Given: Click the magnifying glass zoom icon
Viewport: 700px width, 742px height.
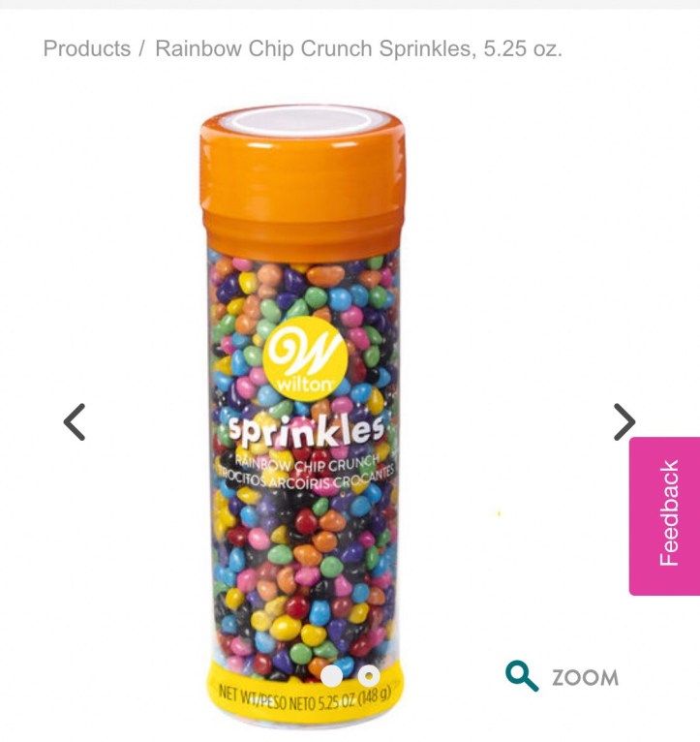Looking at the screenshot, I should pyautogui.click(x=522, y=676).
